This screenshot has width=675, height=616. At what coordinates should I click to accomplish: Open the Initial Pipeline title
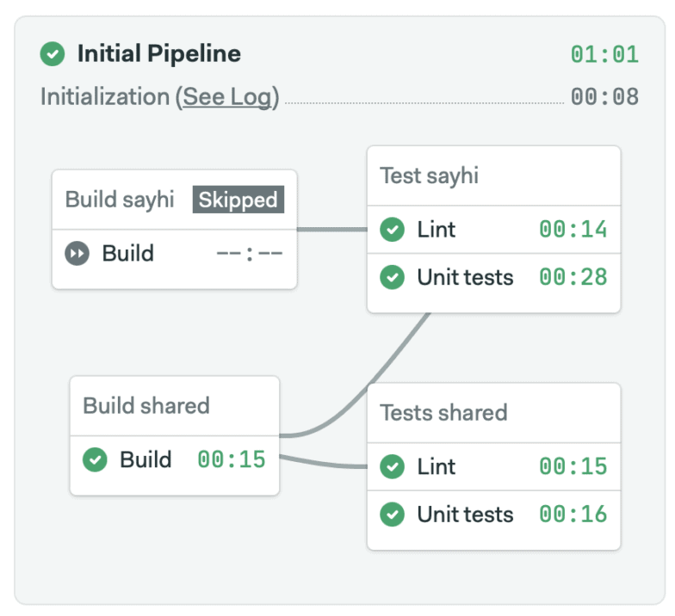pos(158,54)
